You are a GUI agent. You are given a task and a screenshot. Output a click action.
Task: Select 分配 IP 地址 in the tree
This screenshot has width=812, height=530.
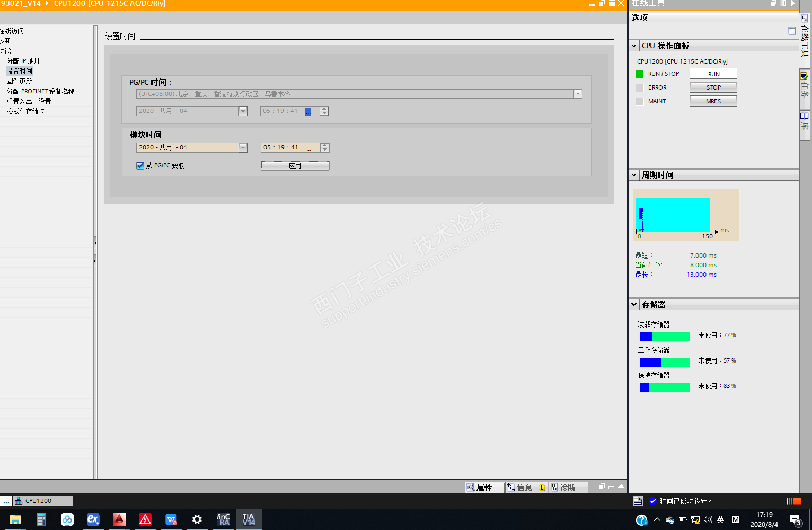[23, 61]
